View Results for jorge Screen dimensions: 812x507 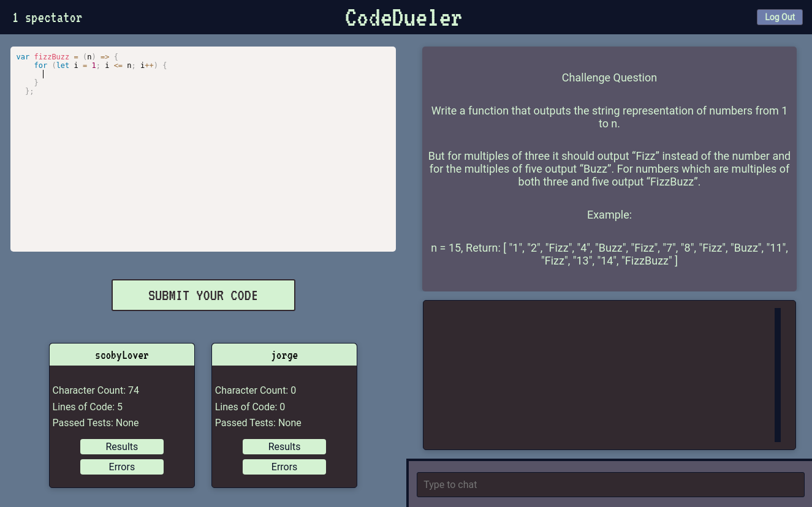(x=284, y=446)
